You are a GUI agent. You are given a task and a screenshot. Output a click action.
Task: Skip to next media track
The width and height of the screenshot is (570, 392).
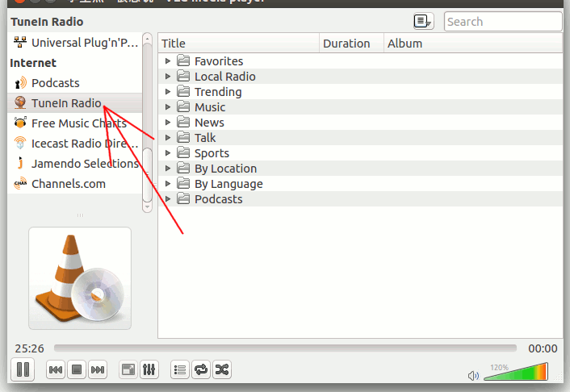98,370
